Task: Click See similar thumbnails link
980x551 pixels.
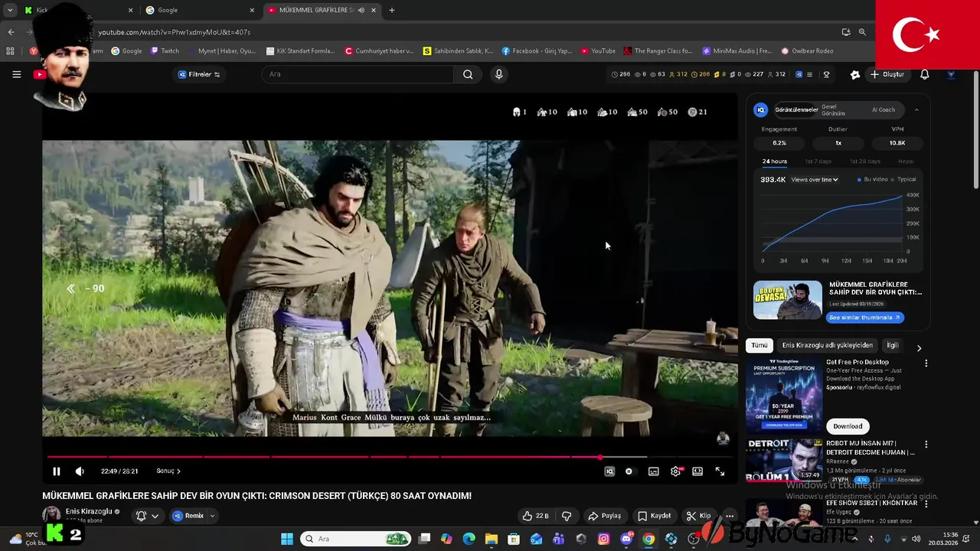Action: point(865,318)
